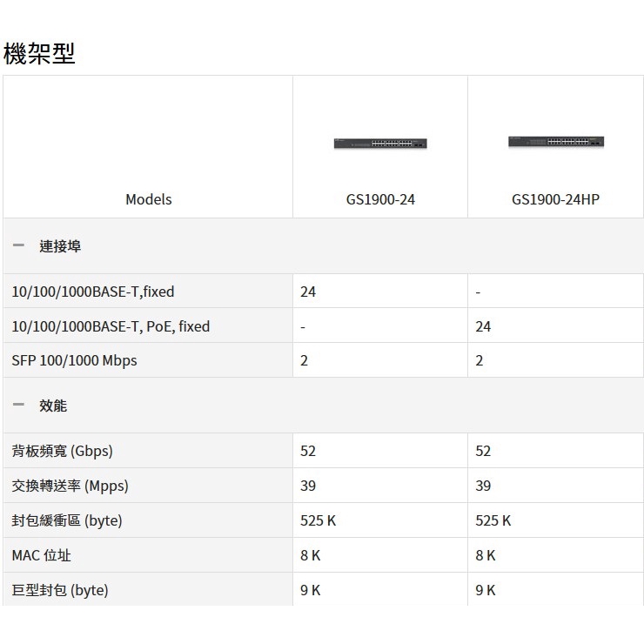Click the 交換轉送率 (Mpps) row label
Image resolution: width=644 pixels, height=644 pixels.
pos(70,486)
